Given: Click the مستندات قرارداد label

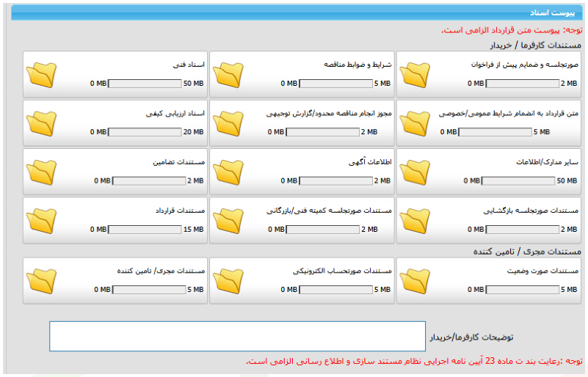Looking at the screenshot, I should 180,211.
